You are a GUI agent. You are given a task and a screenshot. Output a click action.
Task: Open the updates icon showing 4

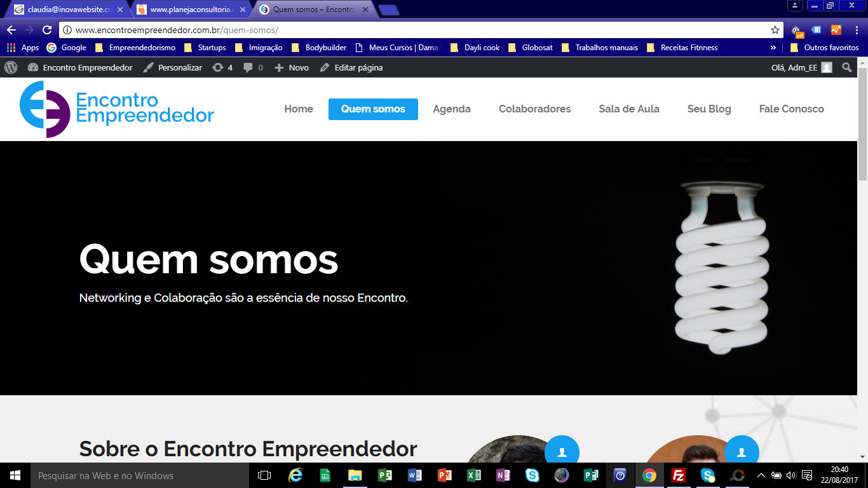[222, 67]
